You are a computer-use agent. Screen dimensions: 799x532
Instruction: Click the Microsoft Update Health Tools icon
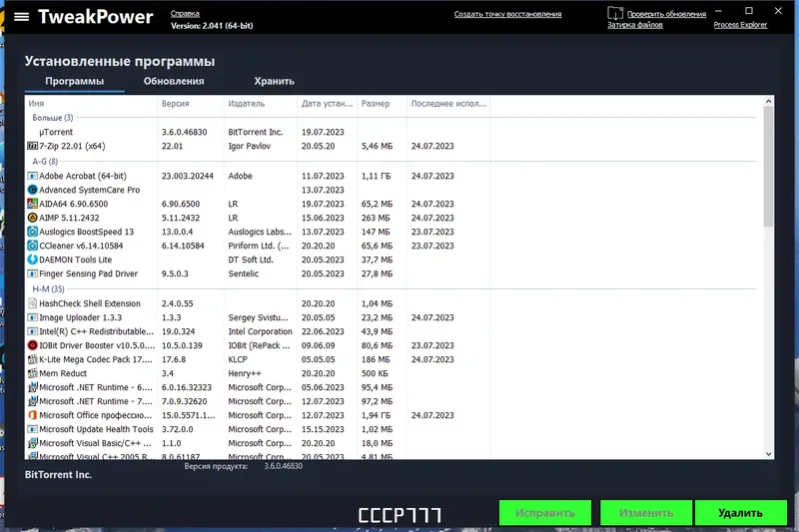tap(32, 429)
